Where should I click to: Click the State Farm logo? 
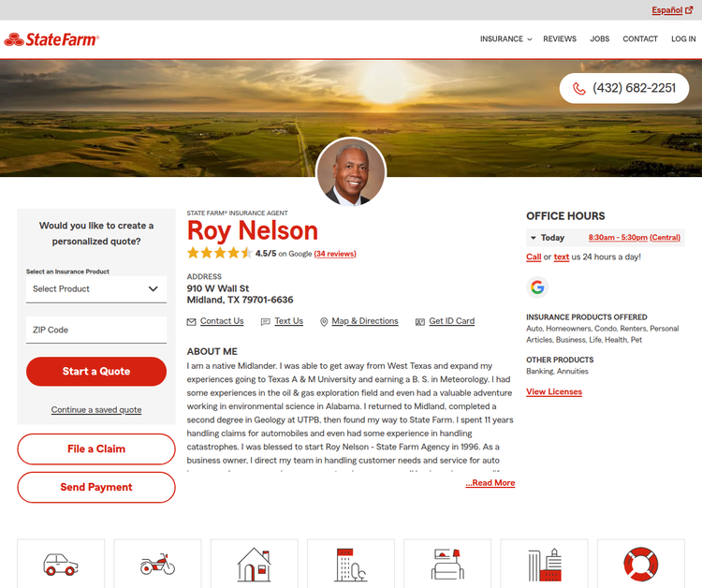[51, 39]
